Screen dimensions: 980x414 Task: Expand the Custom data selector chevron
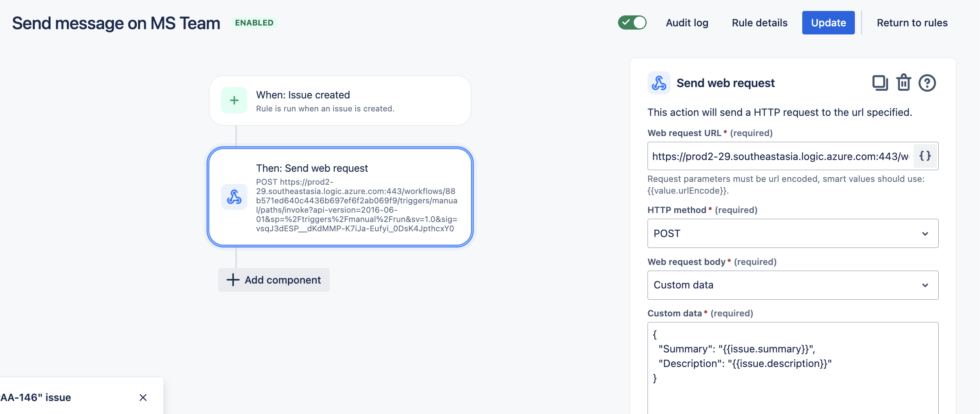[925, 285]
